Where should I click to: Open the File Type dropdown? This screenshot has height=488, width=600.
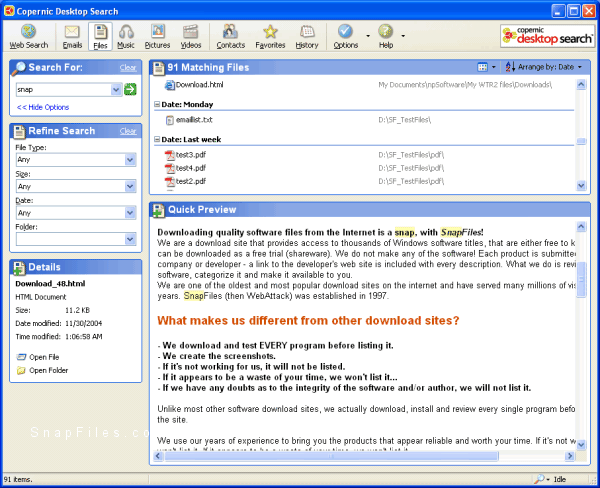coord(130,160)
